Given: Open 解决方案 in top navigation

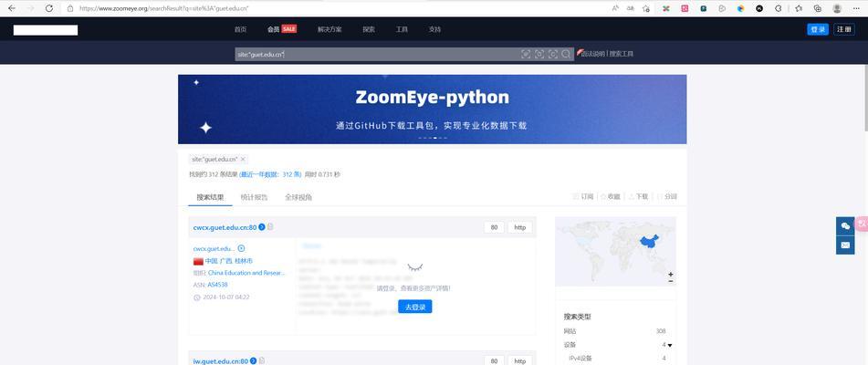Looking at the screenshot, I should point(329,29).
